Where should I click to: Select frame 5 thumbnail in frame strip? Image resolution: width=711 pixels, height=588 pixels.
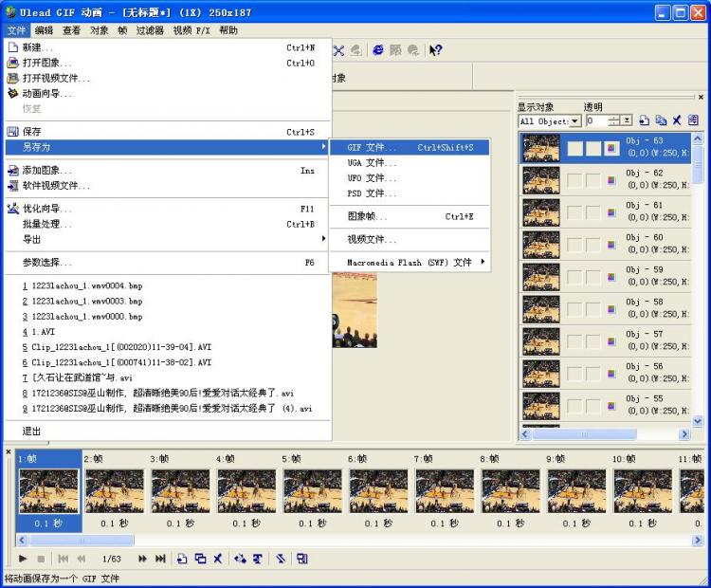(x=313, y=491)
